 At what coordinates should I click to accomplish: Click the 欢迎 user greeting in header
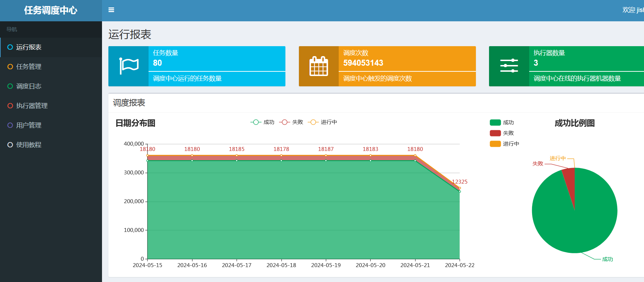click(633, 10)
